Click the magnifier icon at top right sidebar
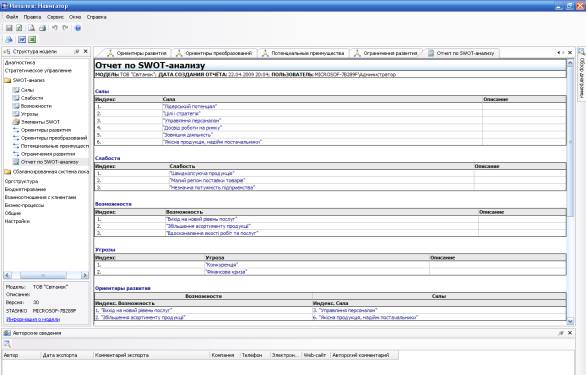This screenshot has height=375, width=586. pos(581,52)
